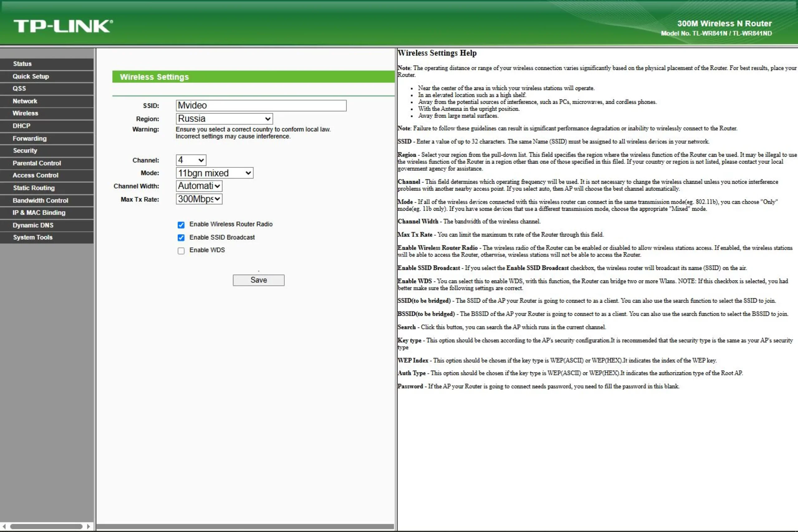Open the DHCP sidebar section

[22, 126]
